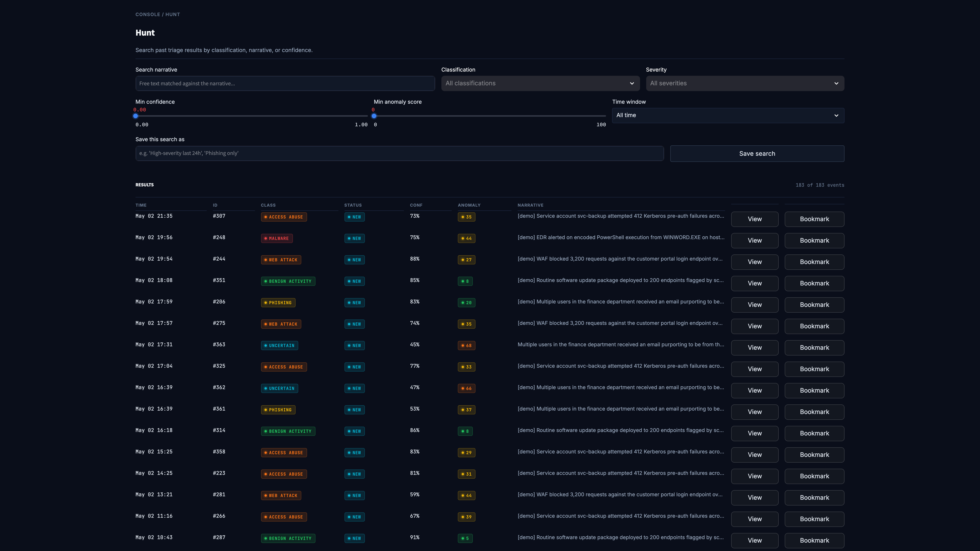
Task: Click narrative of event #363
Action: pyautogui.click(x=621, y=345)
